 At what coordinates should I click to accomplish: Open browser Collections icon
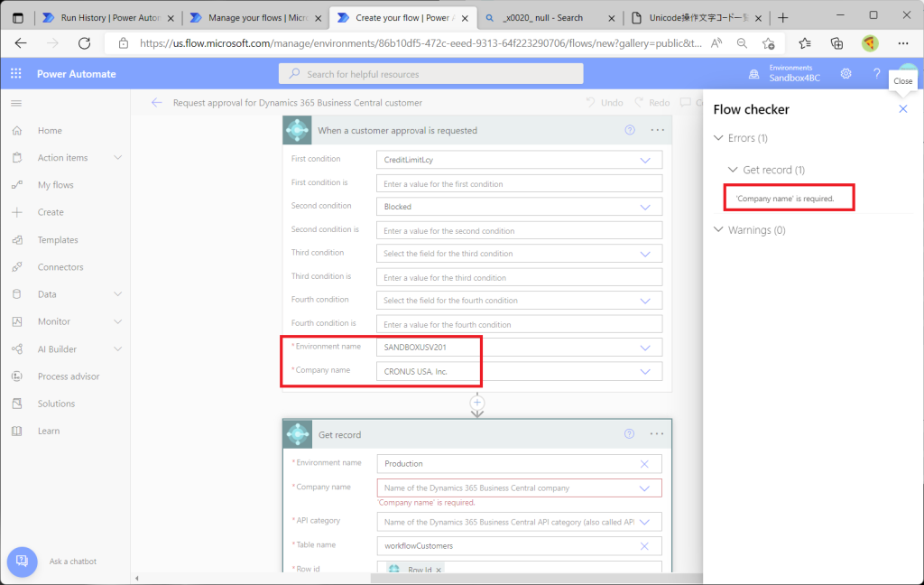[x=836, y=43]
